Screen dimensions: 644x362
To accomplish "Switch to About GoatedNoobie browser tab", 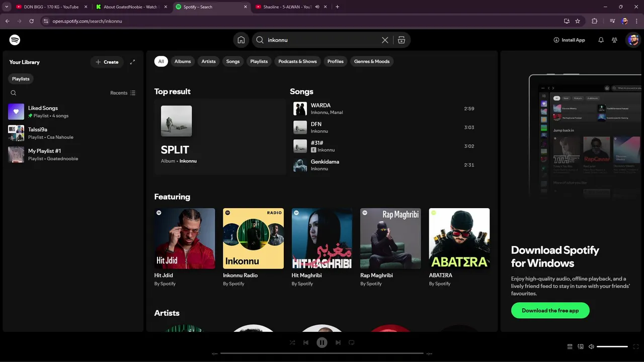I will [131, 7].
